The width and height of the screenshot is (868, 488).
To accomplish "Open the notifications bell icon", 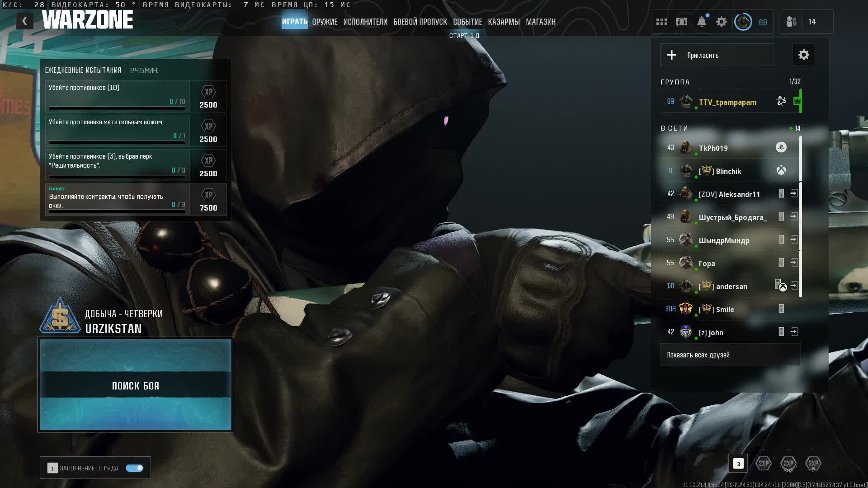I will pyautogui.click(x=701, y=22).
